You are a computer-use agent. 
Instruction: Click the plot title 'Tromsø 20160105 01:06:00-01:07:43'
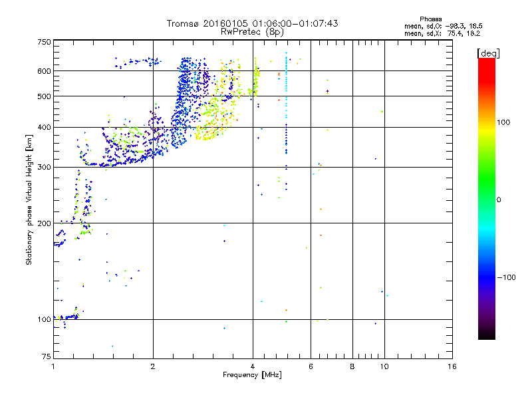(x=252, y=23)
